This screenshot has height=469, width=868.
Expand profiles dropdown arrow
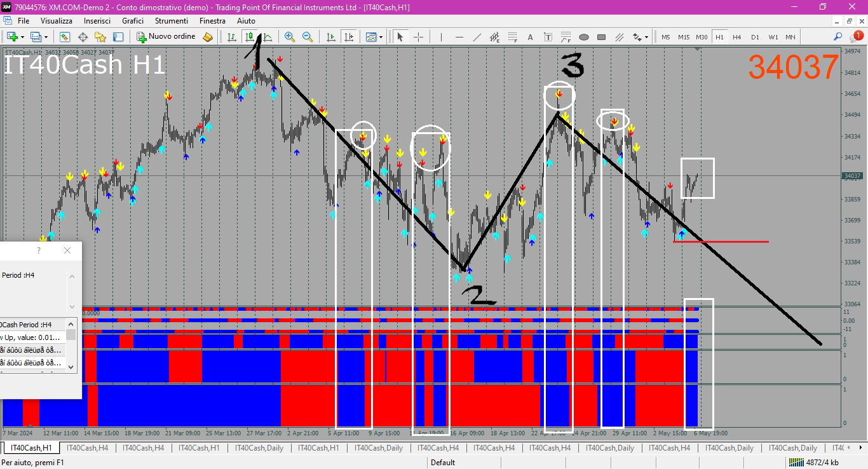[46, 37]
